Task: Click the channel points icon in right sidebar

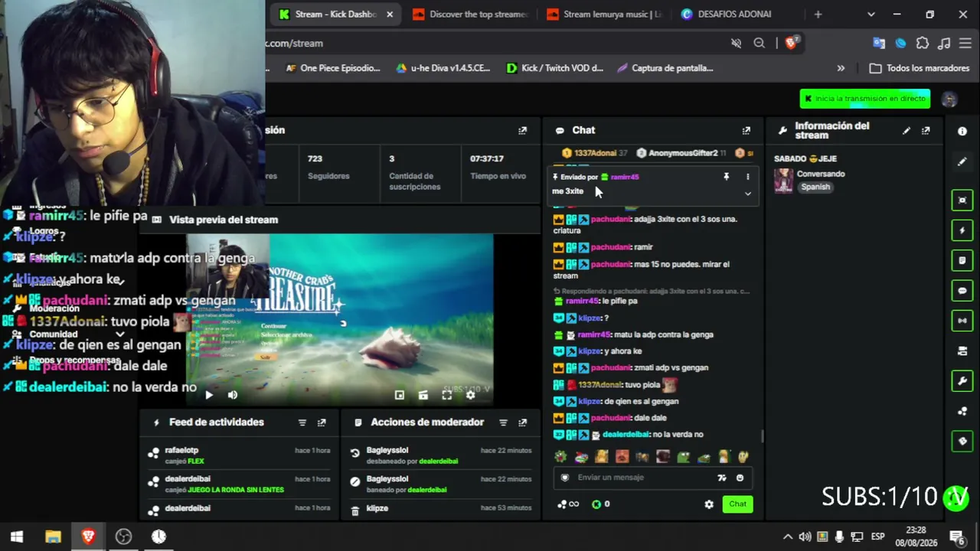Action: tap(962, 411)
